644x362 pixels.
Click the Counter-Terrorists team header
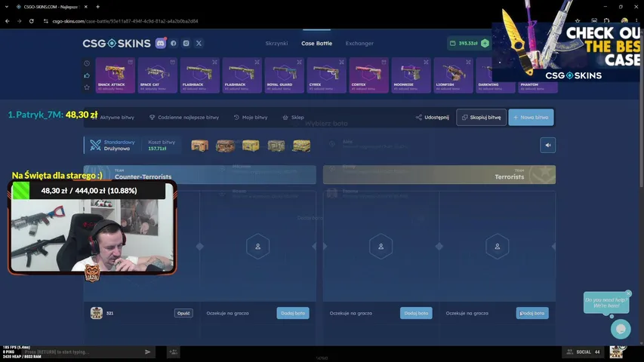(x=200, y=174)
